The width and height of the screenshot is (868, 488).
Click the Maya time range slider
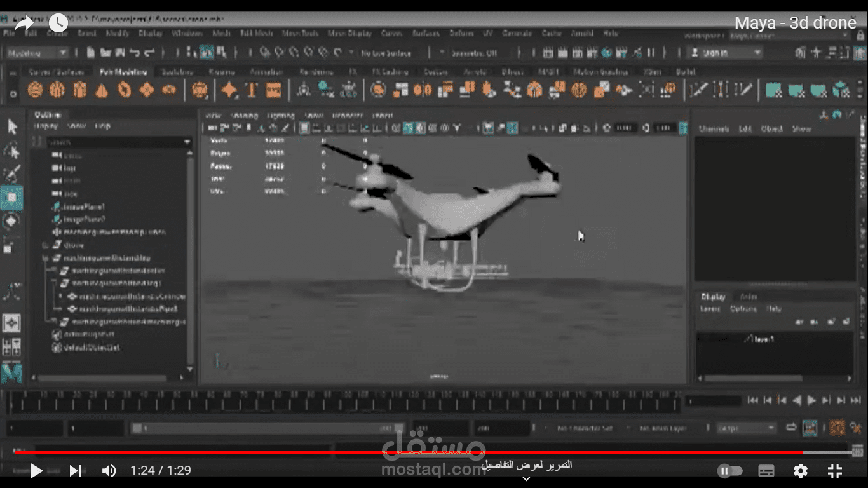[x=268, y=428]
